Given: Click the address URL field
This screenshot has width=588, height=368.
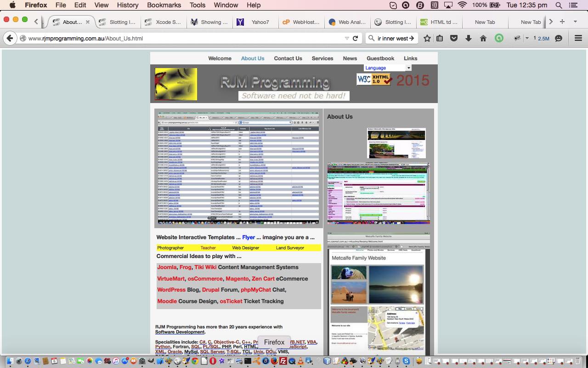Looking at the screenshot, I should point(184,38).
